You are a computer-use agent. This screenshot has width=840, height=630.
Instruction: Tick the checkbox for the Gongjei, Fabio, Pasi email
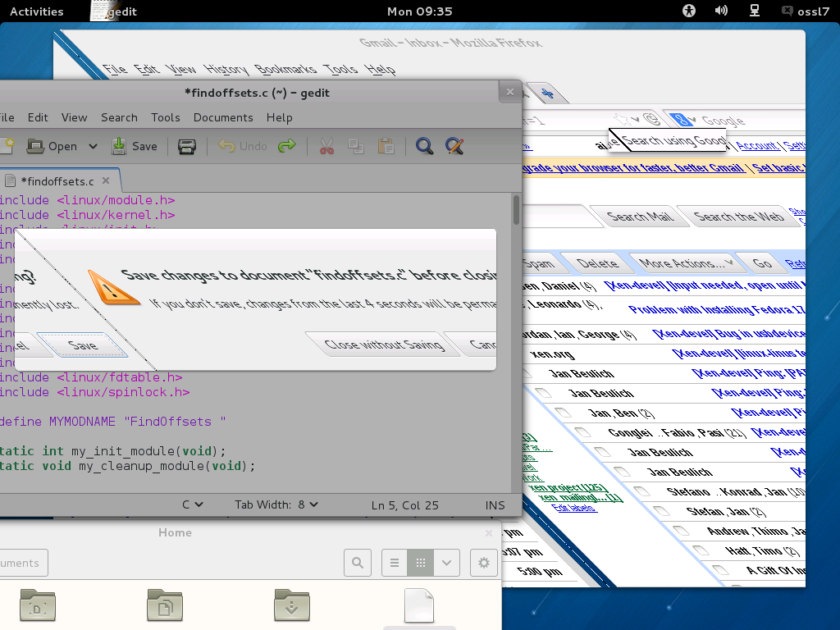click(583, 431)
